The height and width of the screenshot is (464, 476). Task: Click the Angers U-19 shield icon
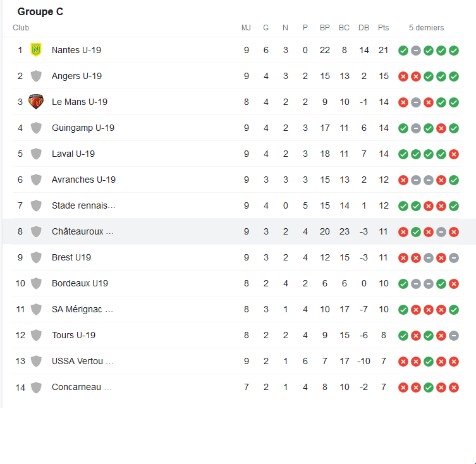[x=36, y=76]
